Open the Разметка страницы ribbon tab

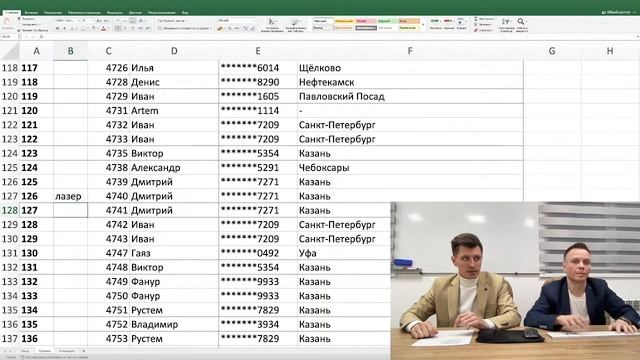point(84,13)
